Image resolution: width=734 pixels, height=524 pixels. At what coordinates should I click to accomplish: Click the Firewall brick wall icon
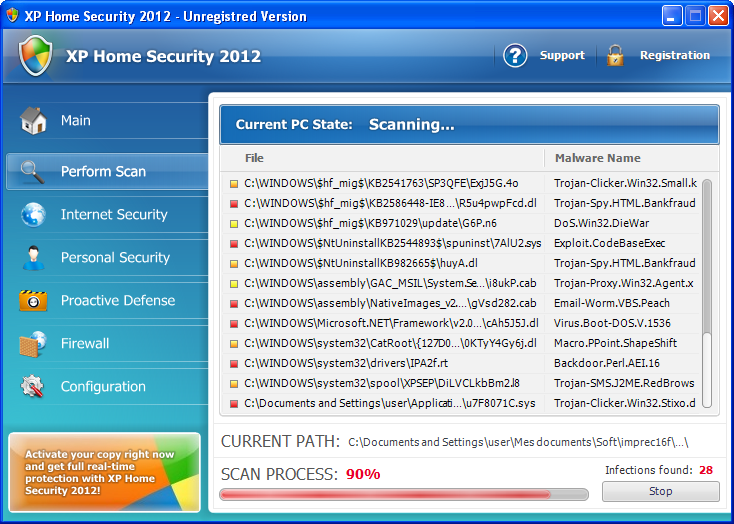tap(33, 344)
